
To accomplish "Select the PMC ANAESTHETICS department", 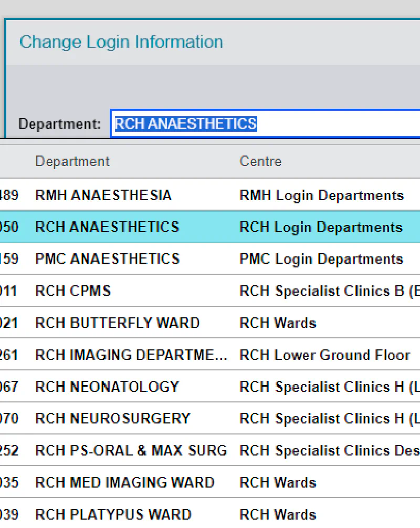I will 107,258.
